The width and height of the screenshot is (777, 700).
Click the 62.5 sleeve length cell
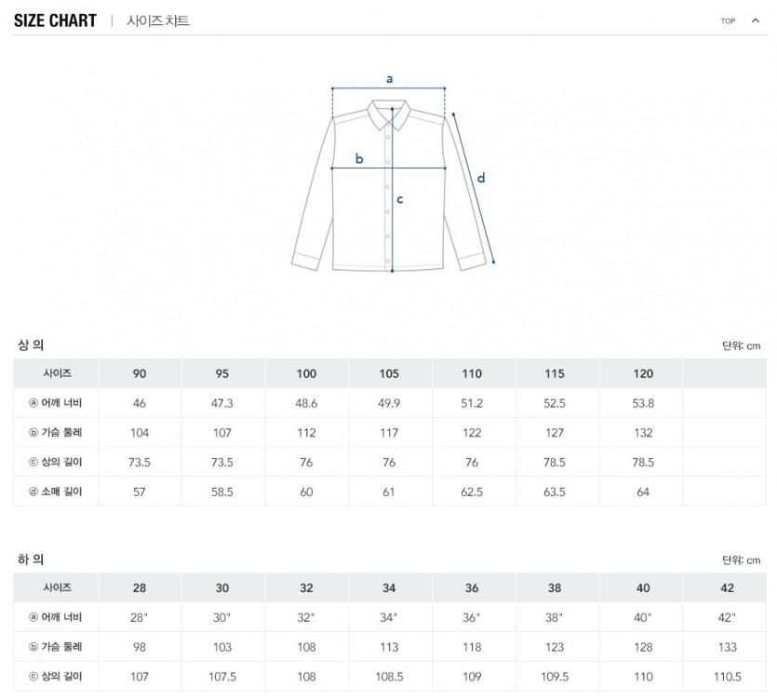pos(472,491)
